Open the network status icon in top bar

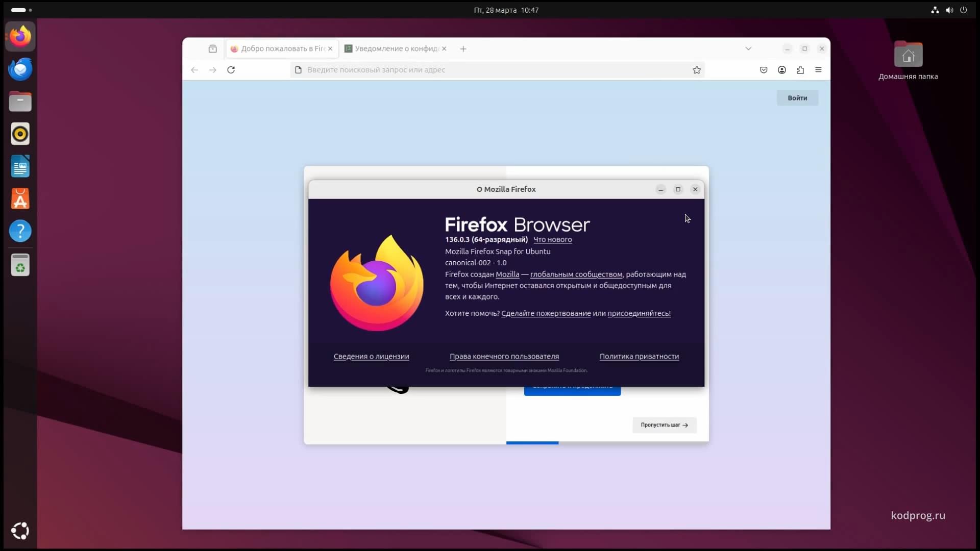point(935,10)
